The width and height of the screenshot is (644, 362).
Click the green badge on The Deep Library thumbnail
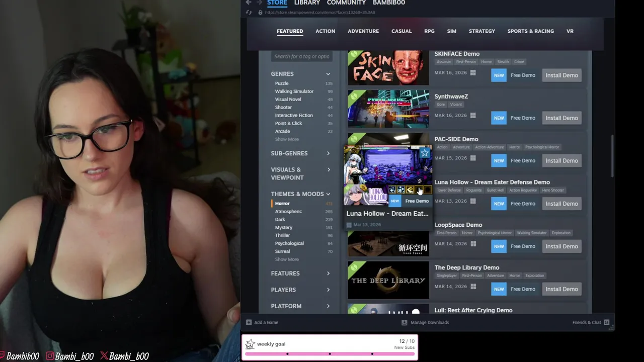(x=354, y=267)
